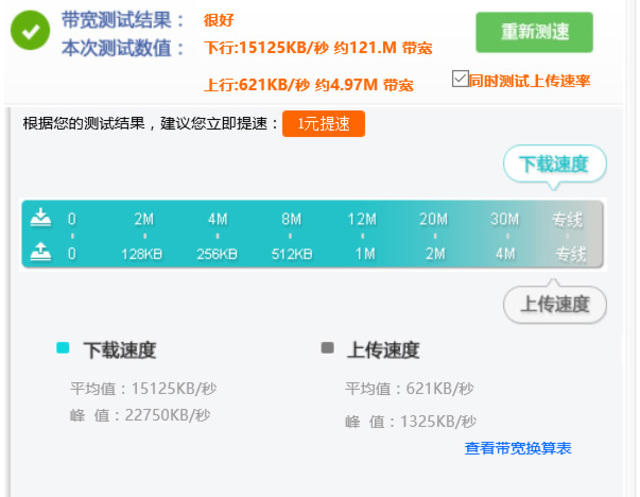Click the green checkmark result icon
Image resolution: width=640 pixels, height=497 pixels.
tap(30, 30)
